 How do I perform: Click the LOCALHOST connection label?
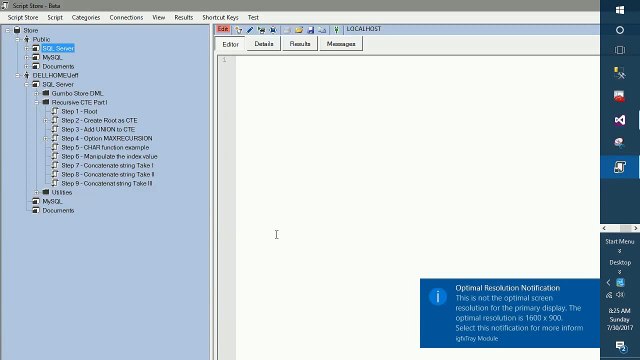(364, 29)
